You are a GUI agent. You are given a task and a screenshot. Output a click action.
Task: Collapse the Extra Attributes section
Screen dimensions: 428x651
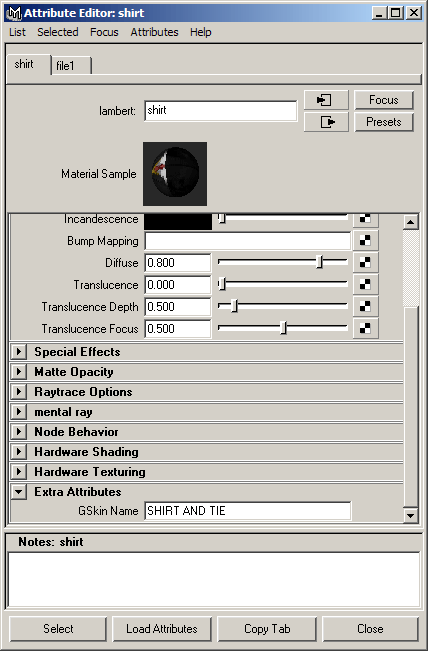[18, 492]
